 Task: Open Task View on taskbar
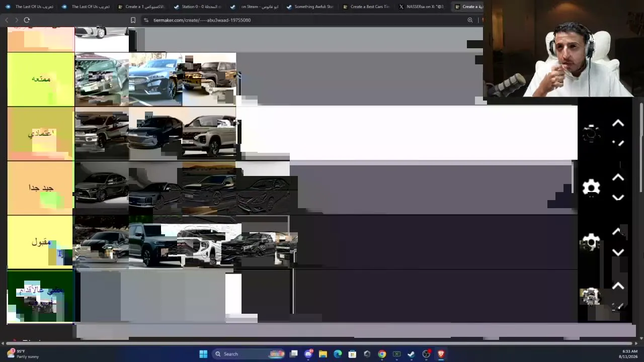(294, 354)
